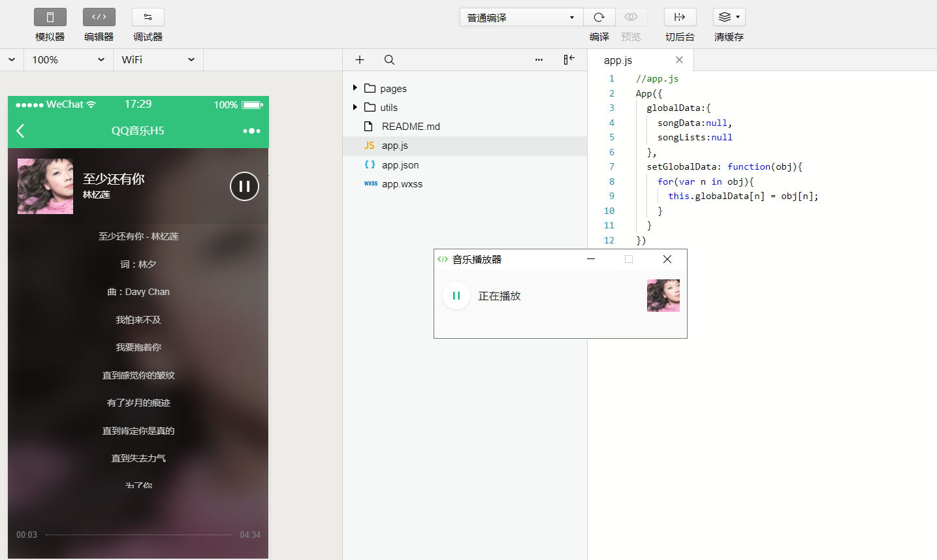The width and height of the screenshot is (937, 560).
Task: Toggle the simulator panel button
Action: click(x=50, y=17)
